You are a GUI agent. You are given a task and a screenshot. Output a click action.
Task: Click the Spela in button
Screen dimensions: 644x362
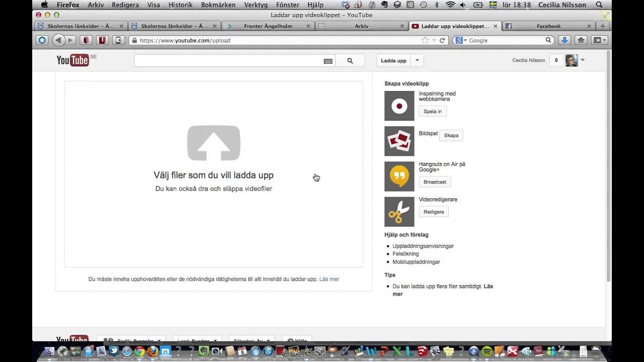click(x=433, y=112)
